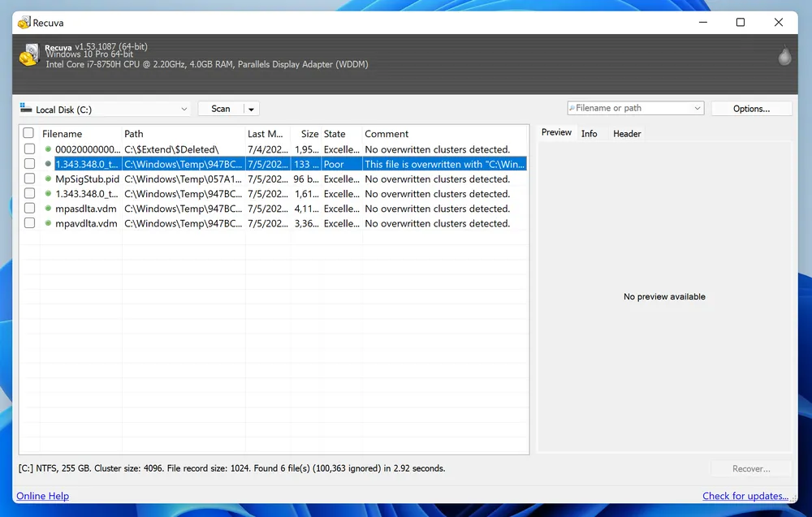Click the status dot of the Poor-state file
Viewport: 812px width, 517px height.
pos(48,164)
